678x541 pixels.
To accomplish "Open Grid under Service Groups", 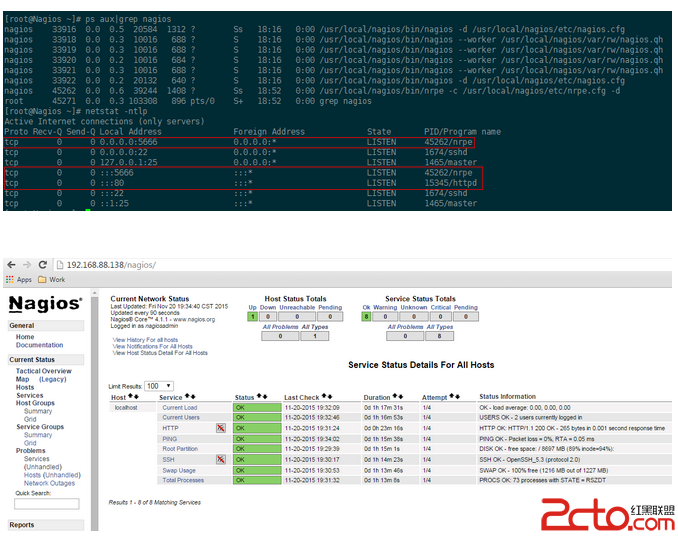I will coord(30,443).
